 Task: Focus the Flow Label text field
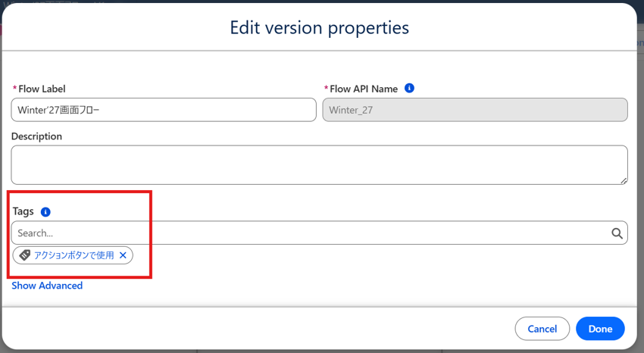pyautogui.click(x=164, y=110)
